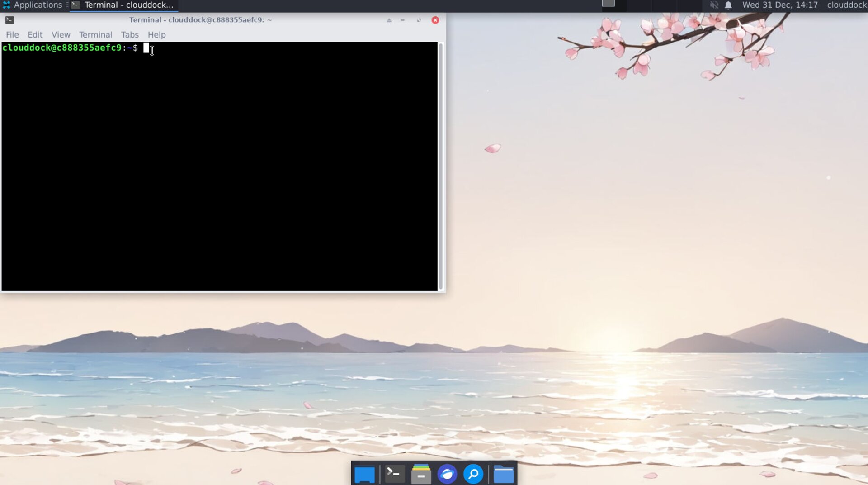Expand the Edit menu
The width and height of the screenshot is (868, 485).
coord(35,35)
